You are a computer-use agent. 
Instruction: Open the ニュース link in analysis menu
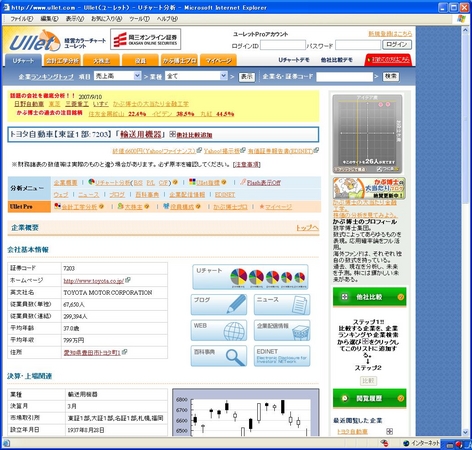pos(89,195)
